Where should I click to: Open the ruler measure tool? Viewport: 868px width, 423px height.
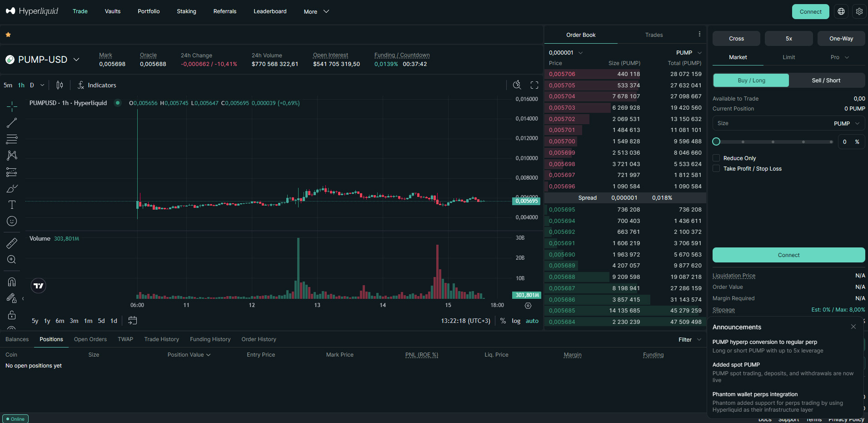click(x=12, y=243)
